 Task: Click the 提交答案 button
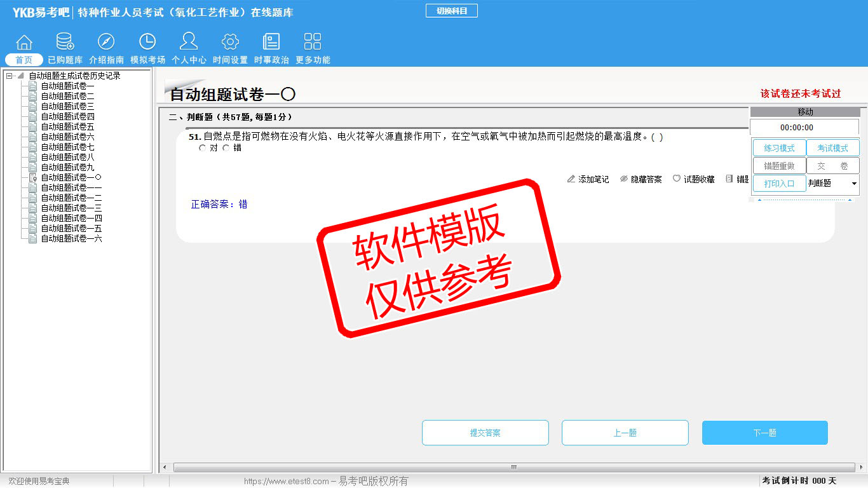coord(485,433)
